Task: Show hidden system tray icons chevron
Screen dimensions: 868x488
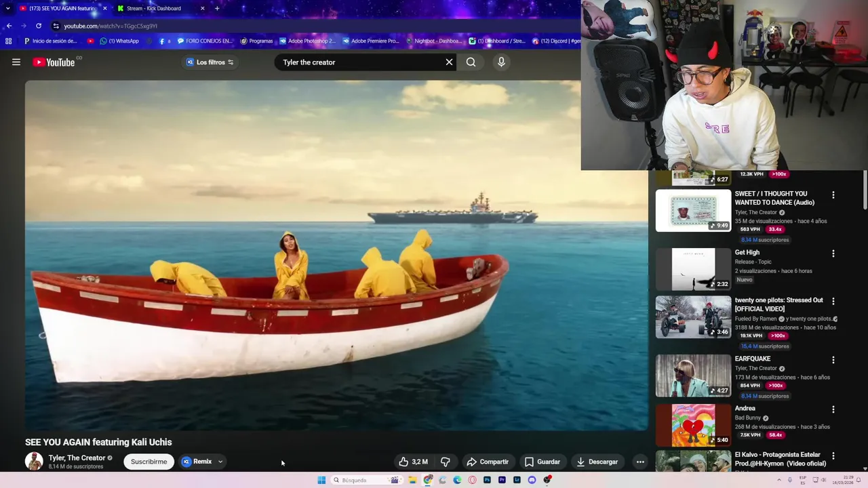Action: coord(779,480)
